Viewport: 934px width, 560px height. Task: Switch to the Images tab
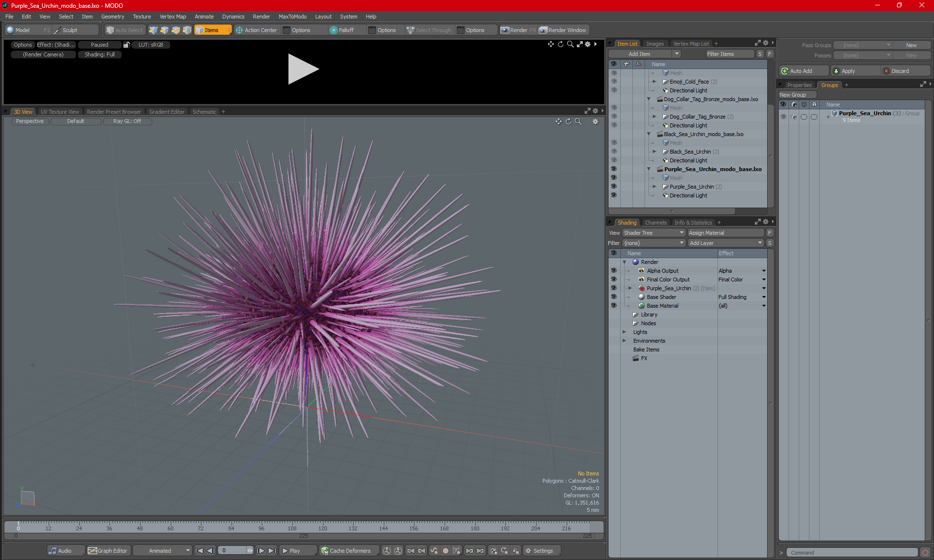(655, 44)
